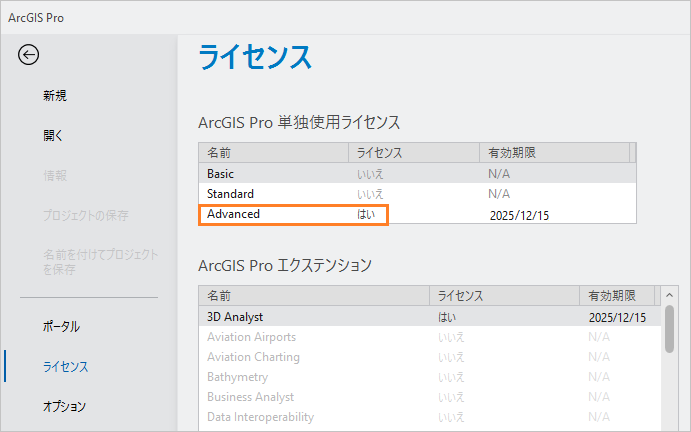Click the 3D Analyst expiry date 2025/12/15
691x432 pixels.
(x=617, y=317)
